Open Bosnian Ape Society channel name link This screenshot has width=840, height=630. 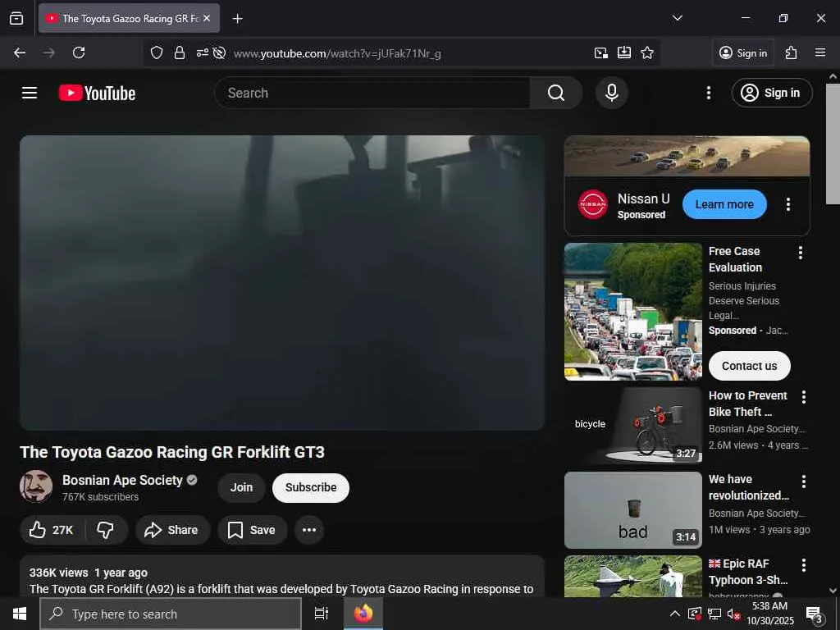click(122, 480)
